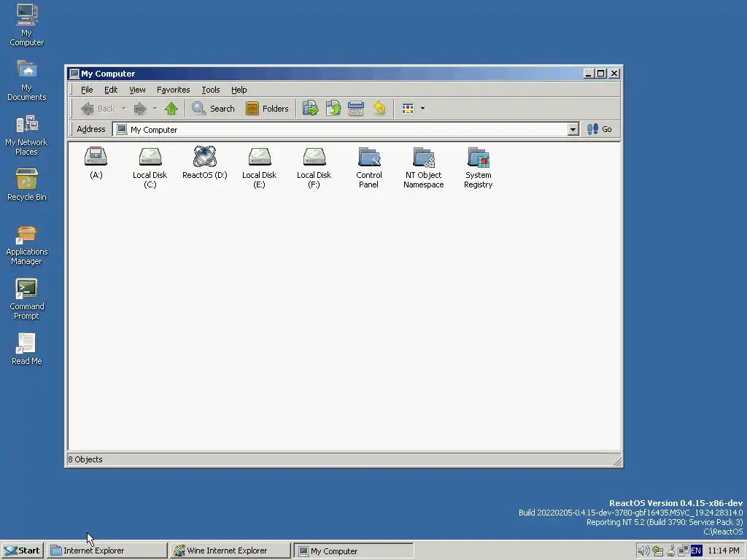Viewport: 747px width, 560px height.
Task: Maximize the My Computer window
Action: click(601, 74)
